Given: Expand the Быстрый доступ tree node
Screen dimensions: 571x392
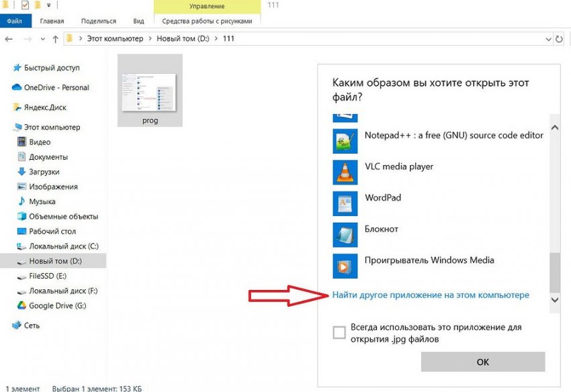Looking at the screenshot, I should pos(6,68).
